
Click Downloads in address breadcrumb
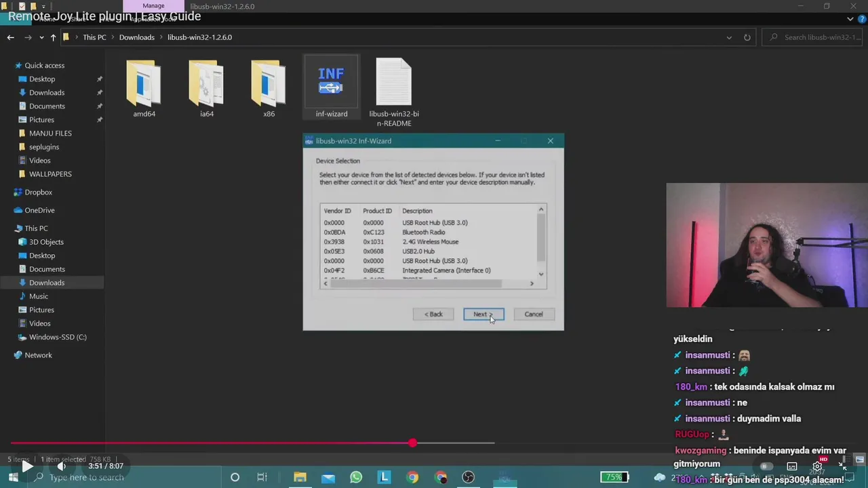coord(137,37)
